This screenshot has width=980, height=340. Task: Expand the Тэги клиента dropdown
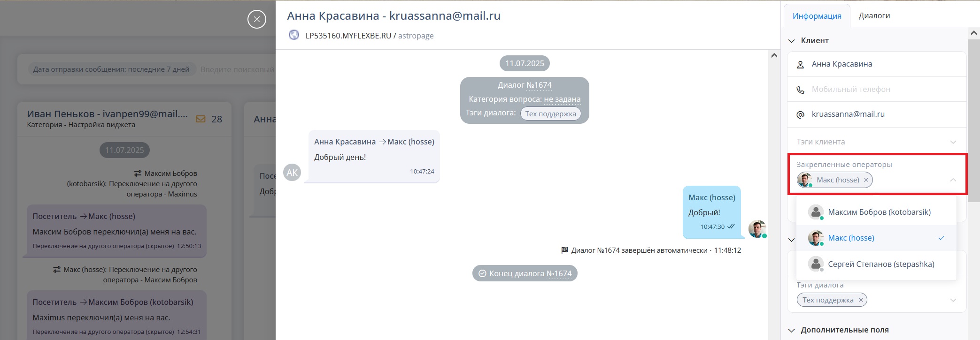[953, 142]
